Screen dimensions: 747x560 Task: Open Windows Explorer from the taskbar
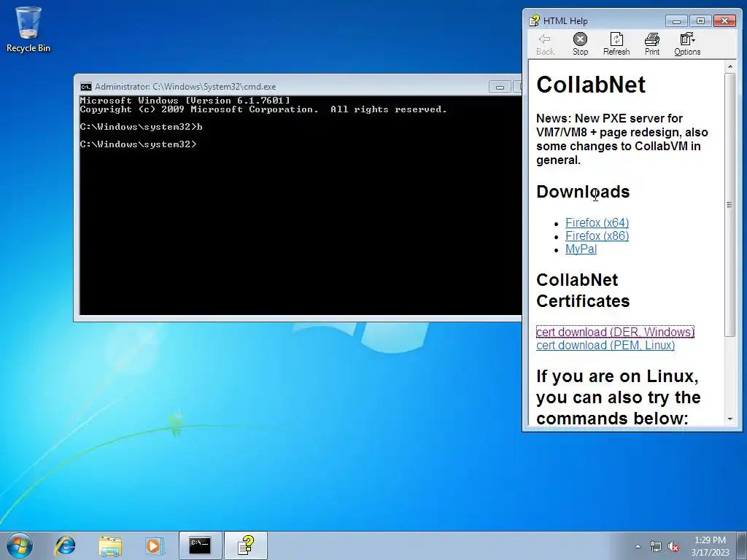[110, 545]
